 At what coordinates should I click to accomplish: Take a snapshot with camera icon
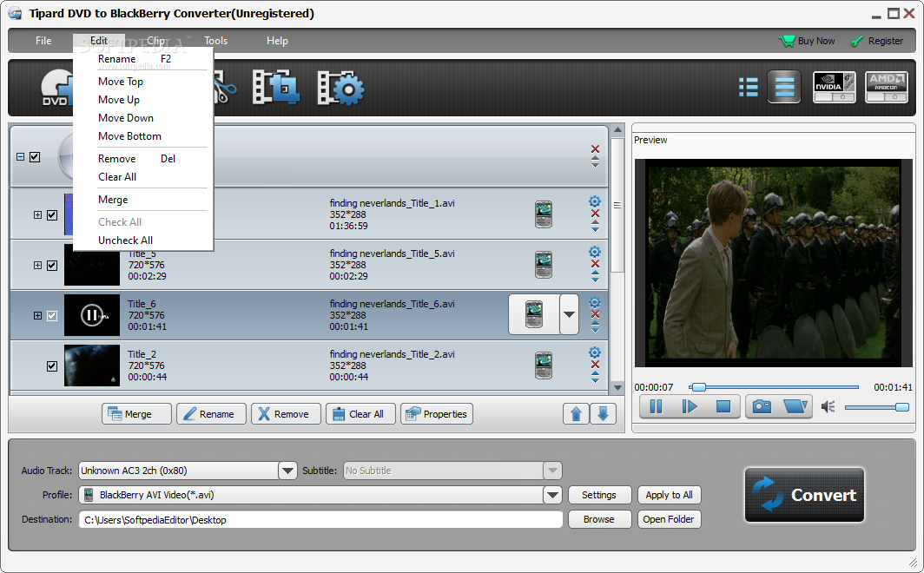pos(762,406)
